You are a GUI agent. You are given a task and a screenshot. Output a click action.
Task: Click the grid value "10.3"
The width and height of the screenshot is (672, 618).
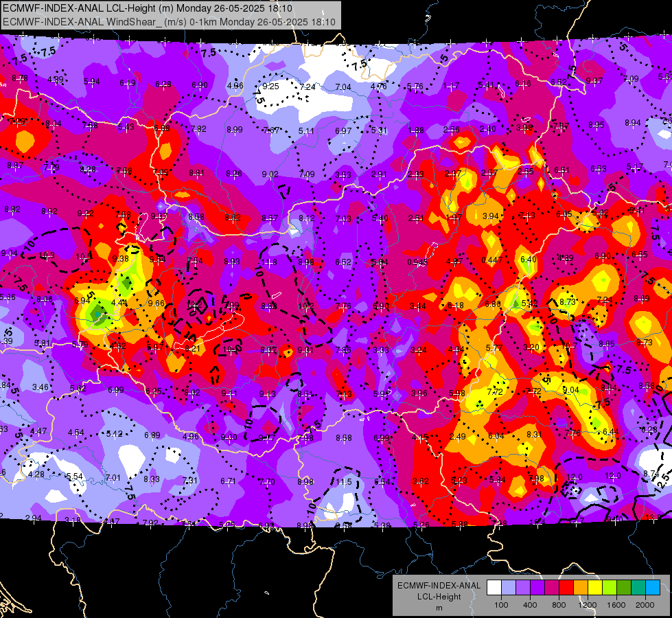[47, 255]
